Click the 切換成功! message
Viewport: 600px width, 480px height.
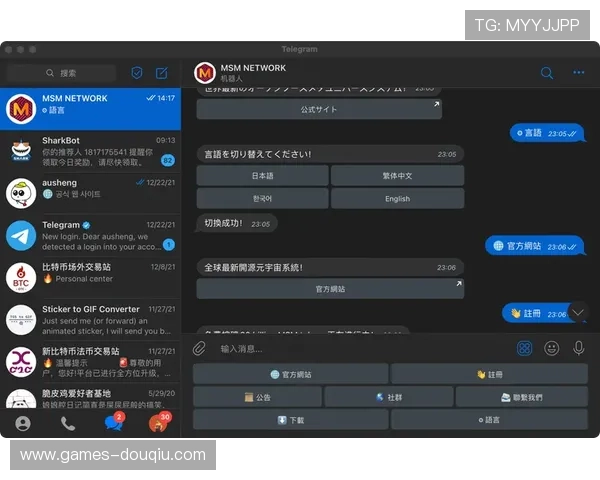(236, 223)
